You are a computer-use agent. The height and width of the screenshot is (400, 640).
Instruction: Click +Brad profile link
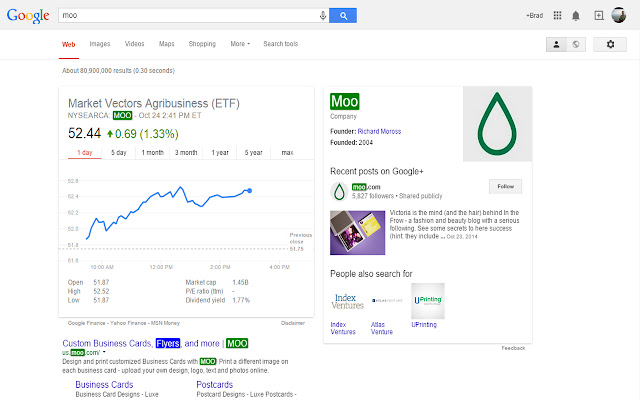[534, 16]
